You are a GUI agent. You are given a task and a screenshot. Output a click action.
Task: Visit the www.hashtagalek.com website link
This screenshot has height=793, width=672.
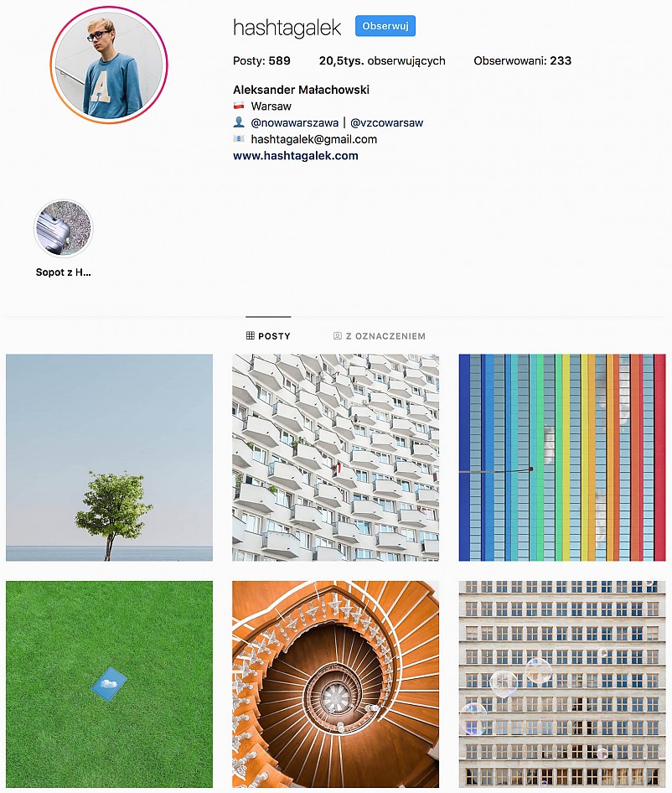coord(296,156)
